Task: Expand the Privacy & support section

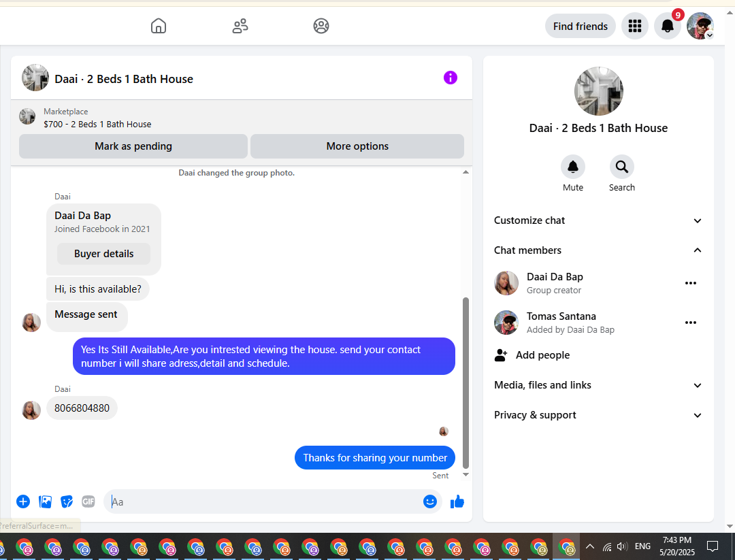Action: pos(598,415)
